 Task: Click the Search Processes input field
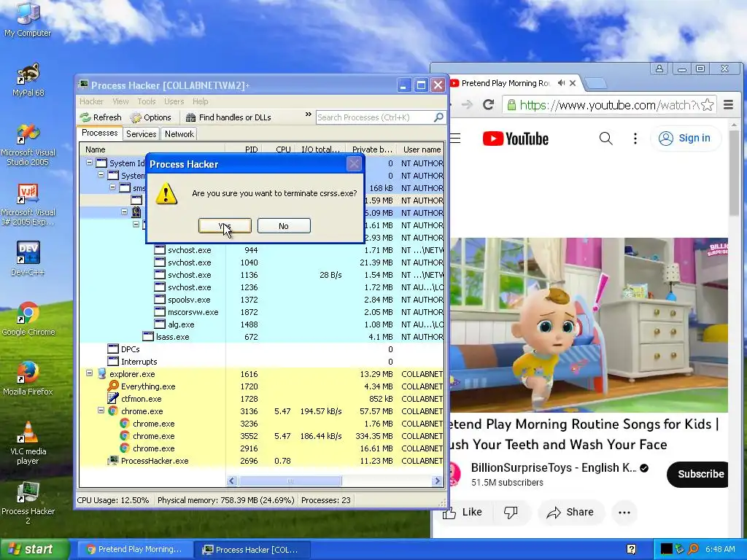pyautogui.click(x=374, y=117)
